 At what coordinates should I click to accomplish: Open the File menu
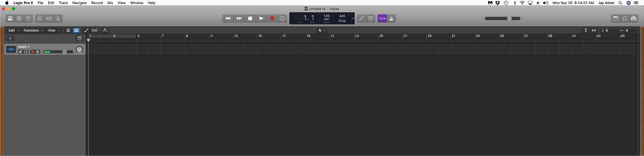(41, 3)
